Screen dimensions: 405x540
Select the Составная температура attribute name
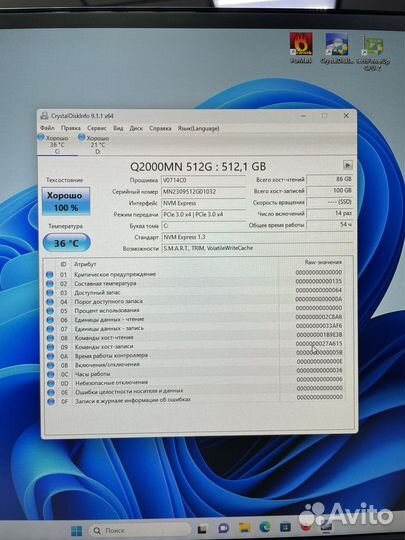(105, 283)
